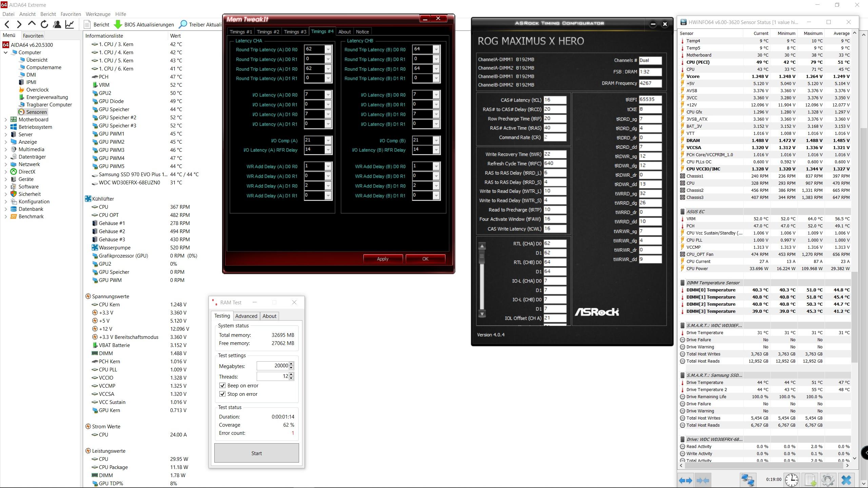Expand sensor columns in HWiNFO64 (blue arrows)
This screenshot has height=488, width=868.
click(685, 480)
